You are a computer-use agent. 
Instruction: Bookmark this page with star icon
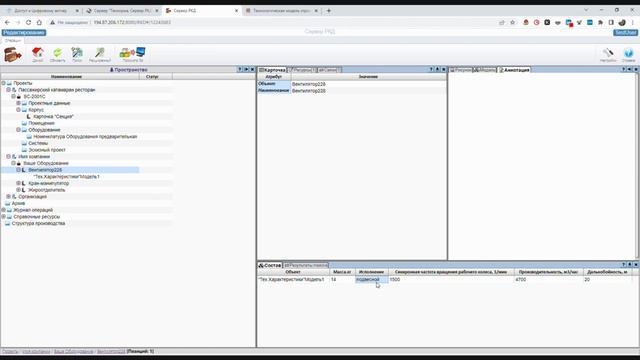point(513,22)
